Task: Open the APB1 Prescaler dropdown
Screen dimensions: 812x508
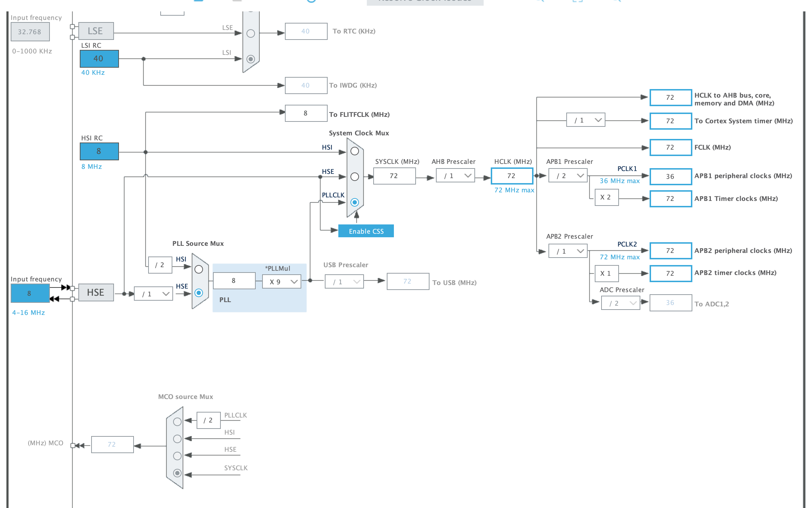Action: pos(568,176)
